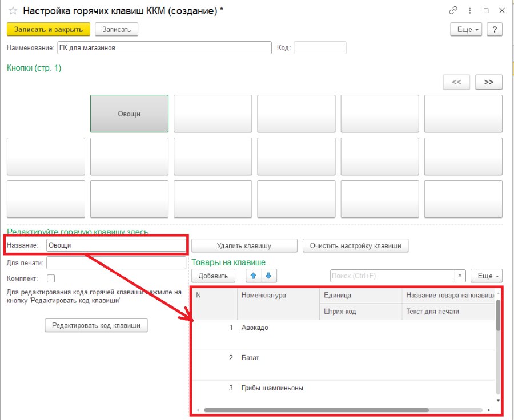514x420 pixels.
Task: Go to next button page (>>)
Action: click(489, 82)
